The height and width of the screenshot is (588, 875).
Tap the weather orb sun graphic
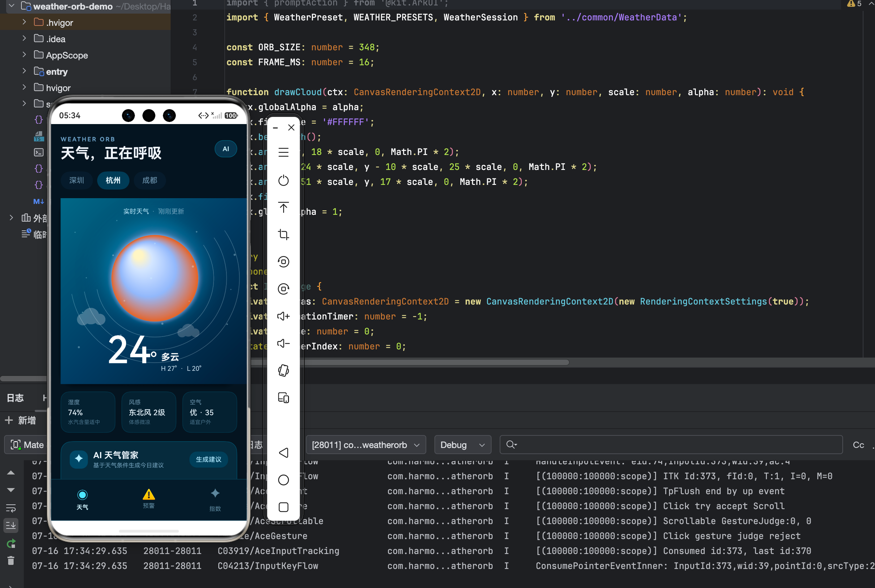(155, 278)
